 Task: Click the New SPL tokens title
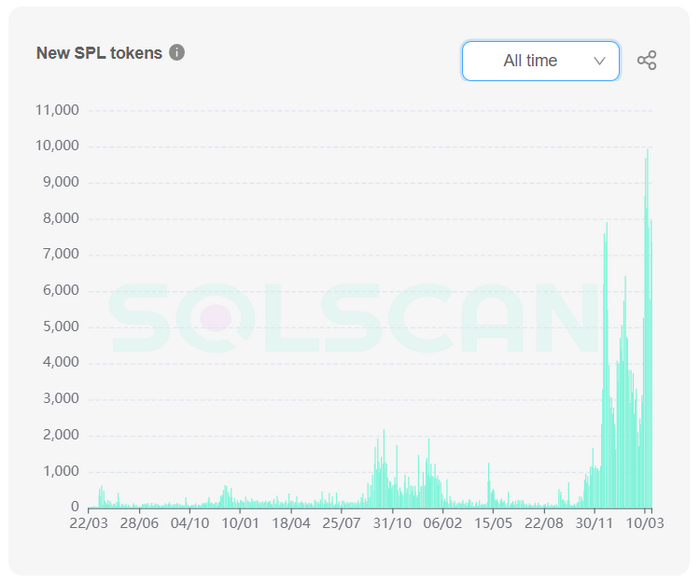99,53
